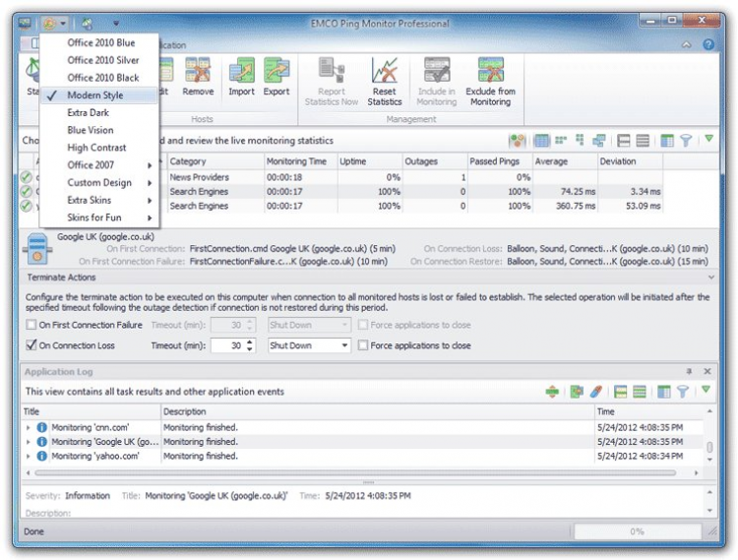Click the filter funnel in hosts toolbar

point(686,140)
